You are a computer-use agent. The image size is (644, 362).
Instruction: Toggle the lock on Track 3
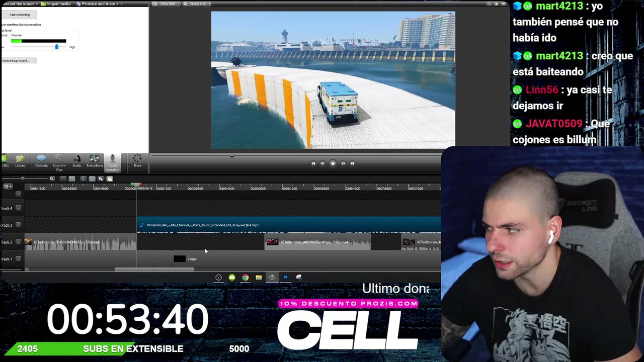[x=19, y=225]
